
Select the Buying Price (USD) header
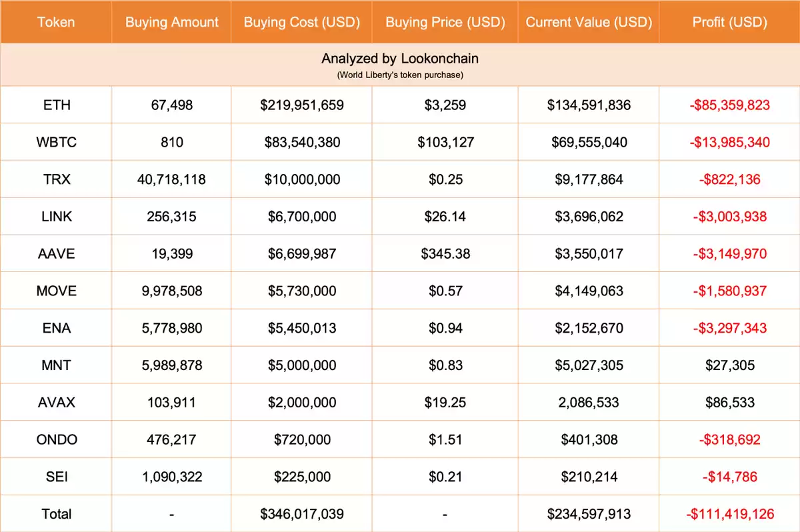[x=445, y=22]
